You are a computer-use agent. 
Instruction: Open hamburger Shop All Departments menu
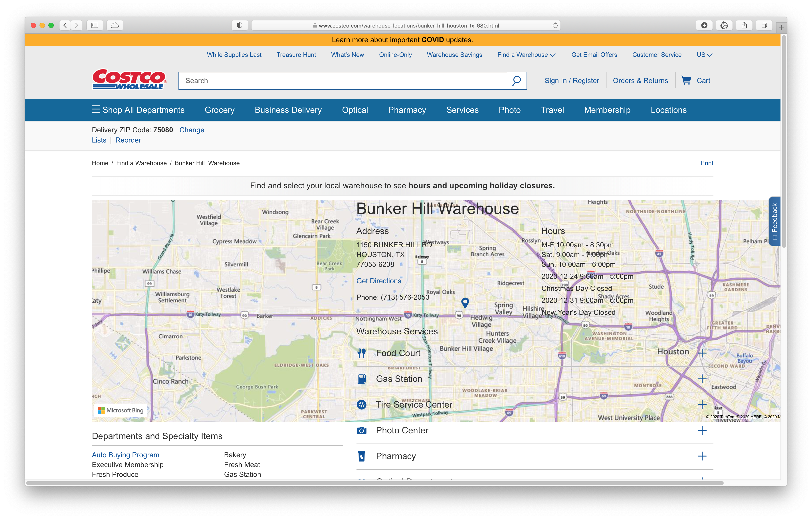coord(138,110)
